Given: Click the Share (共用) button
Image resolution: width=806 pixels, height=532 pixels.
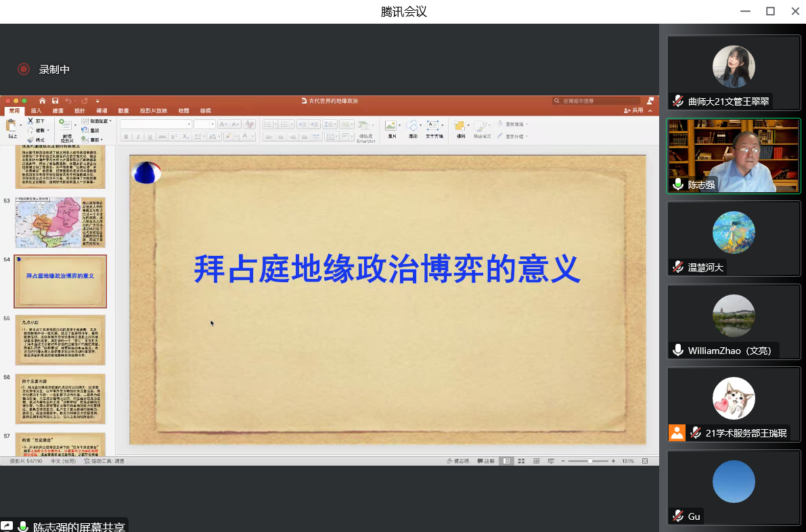Looking at the screenshot, I should tap(634, 110).
